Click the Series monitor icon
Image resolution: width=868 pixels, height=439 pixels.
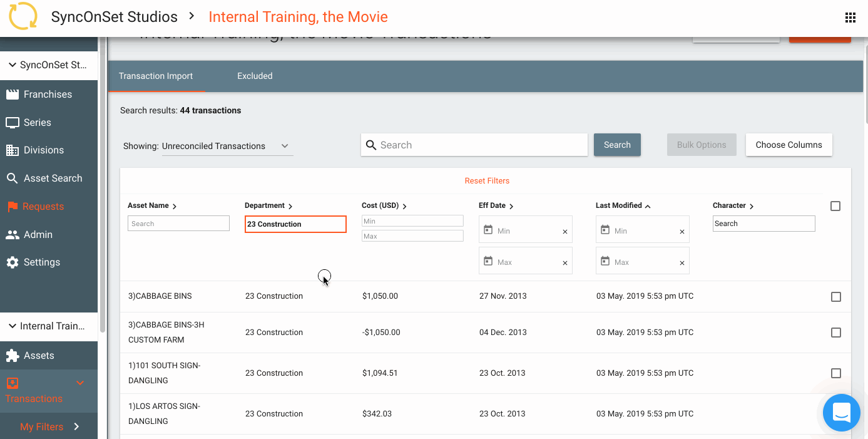pyautogui.click(x=13, y=123)
